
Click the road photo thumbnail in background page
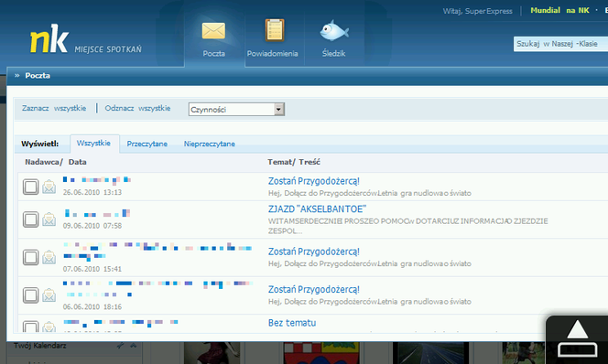pyautogui.click(x=430, y=353)
